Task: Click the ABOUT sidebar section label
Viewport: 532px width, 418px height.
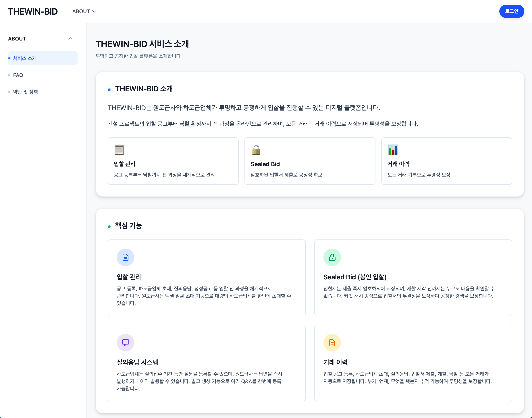Action: (x=17, y=39)
